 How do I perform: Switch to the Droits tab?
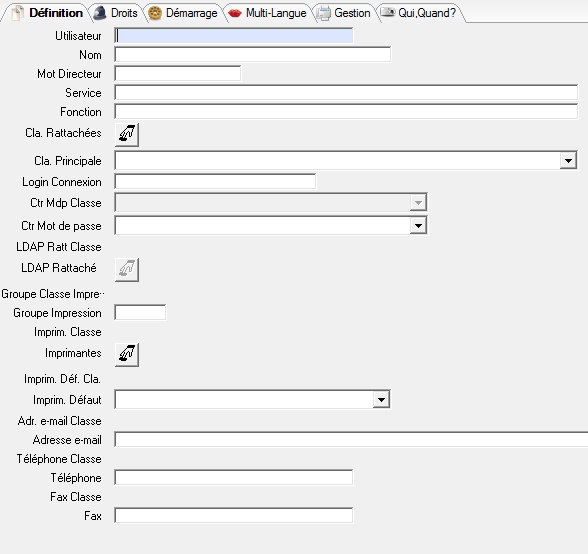point(117,13)
